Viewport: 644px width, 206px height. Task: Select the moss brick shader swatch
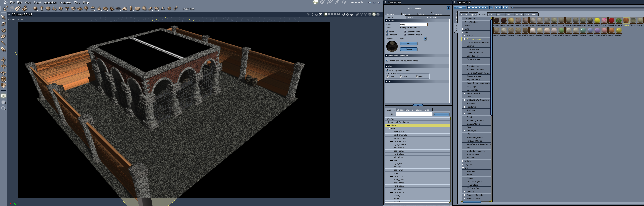point(618,21)
